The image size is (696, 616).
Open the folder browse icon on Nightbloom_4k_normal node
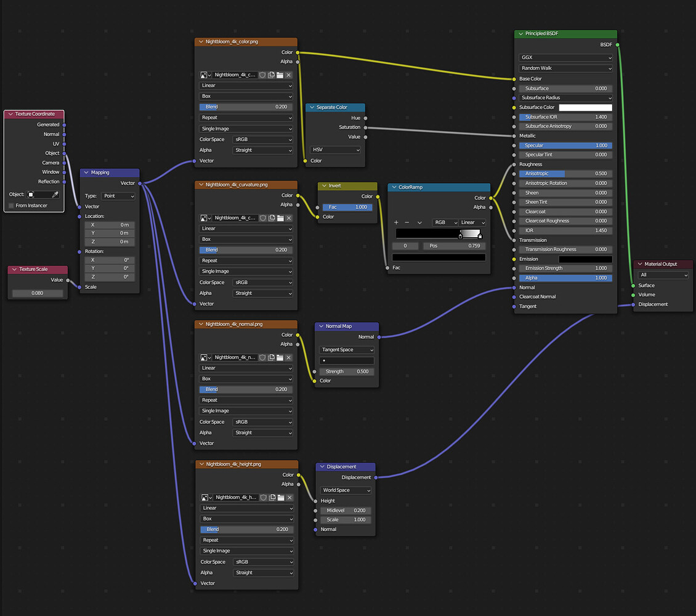[x=279, y=357]
